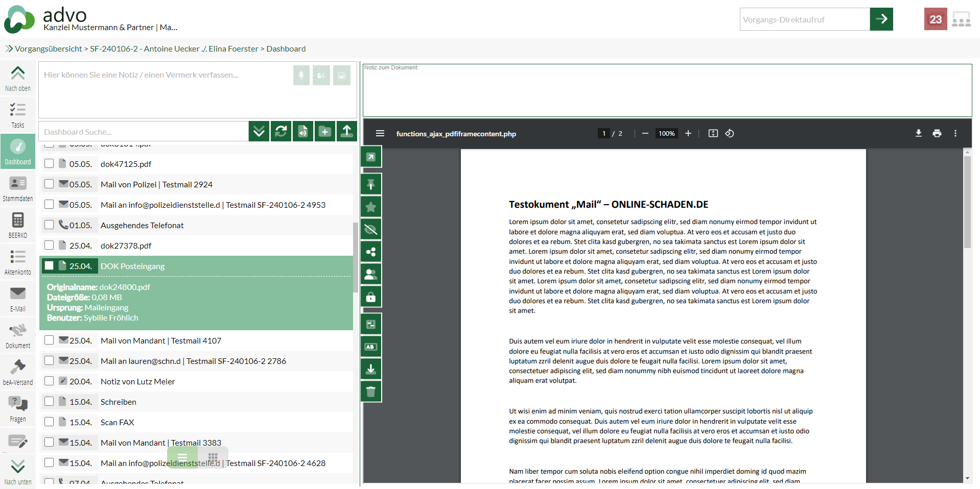Click the upload file icon next to search

(346, 132)
